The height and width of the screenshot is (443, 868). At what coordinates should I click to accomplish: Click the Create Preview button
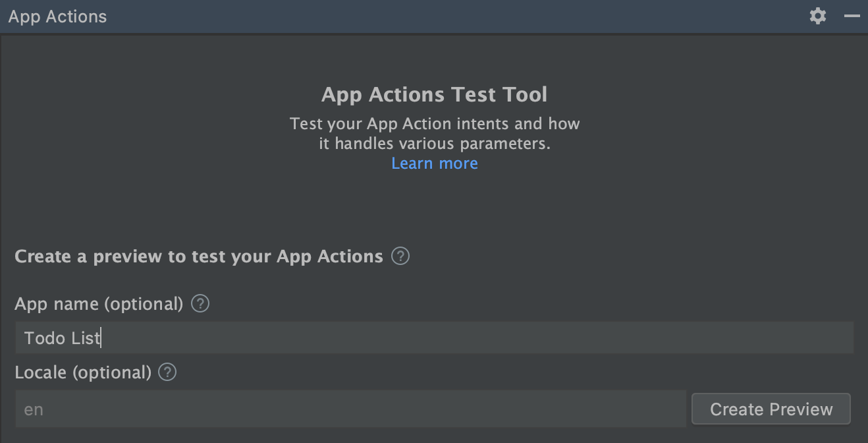click(771, 409)
